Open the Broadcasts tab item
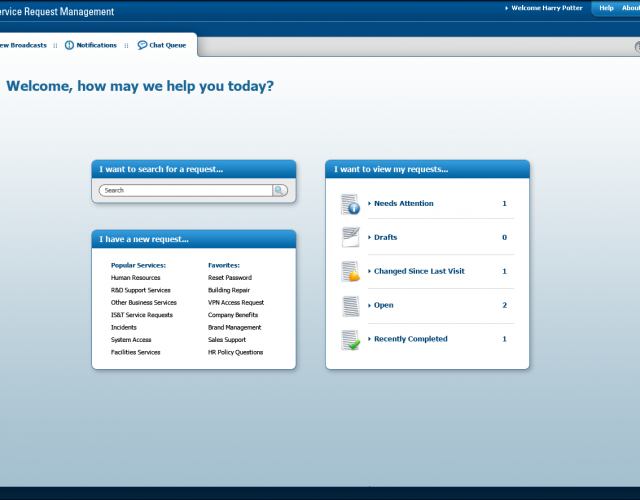Viewport: 640px width, 500px height. pyautogui.click(x=23, y=45)
